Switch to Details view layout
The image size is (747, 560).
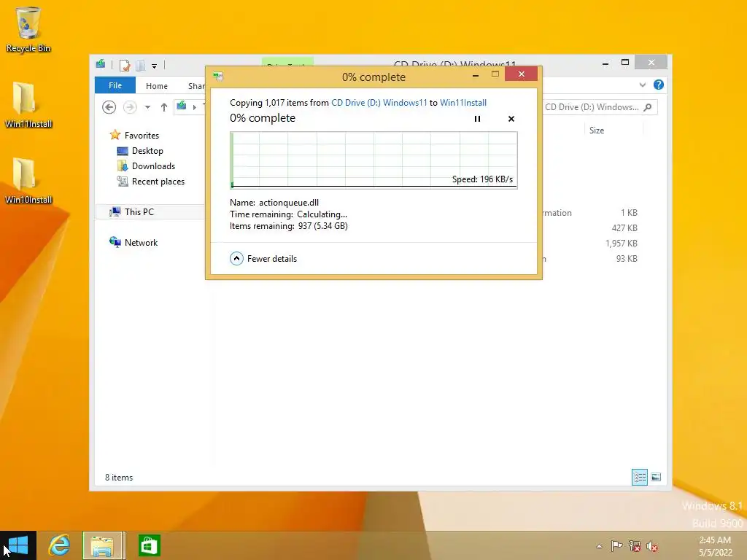pos(639,477)
